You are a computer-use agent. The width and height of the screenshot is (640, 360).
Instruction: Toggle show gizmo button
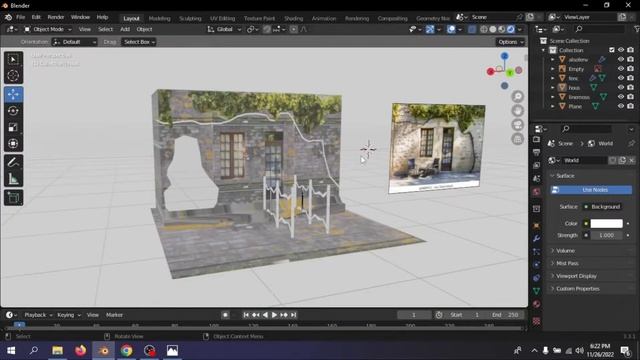(430, 29)
